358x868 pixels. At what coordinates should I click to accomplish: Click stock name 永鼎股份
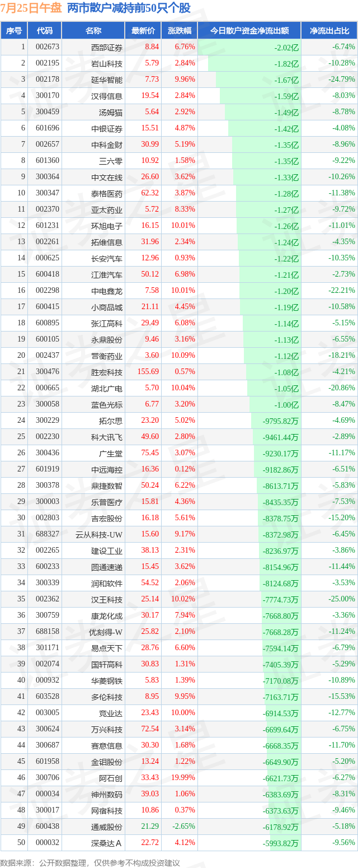(x=107, y=339)
